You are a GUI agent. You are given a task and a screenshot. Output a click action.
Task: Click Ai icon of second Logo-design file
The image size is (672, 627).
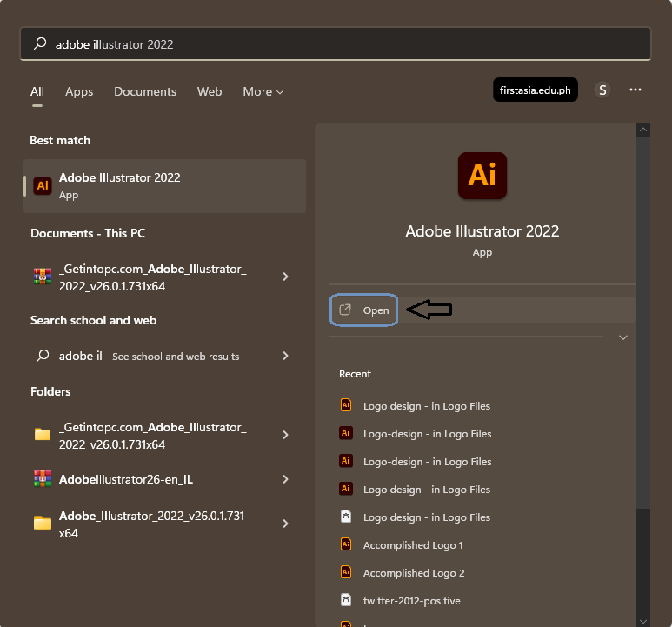(346, 461)
